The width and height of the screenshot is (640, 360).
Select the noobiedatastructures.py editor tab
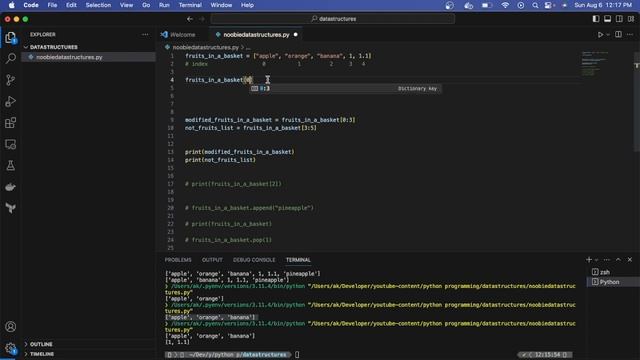(256, 35)
